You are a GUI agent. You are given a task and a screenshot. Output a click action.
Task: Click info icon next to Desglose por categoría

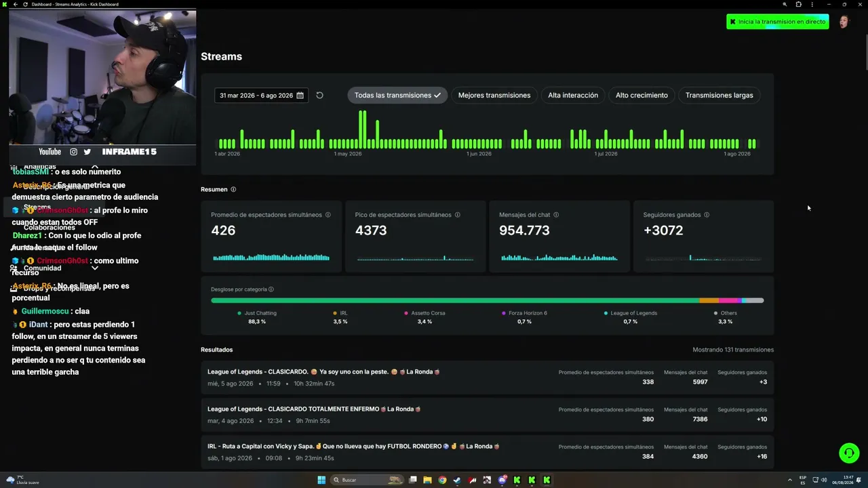pos(271,289)
